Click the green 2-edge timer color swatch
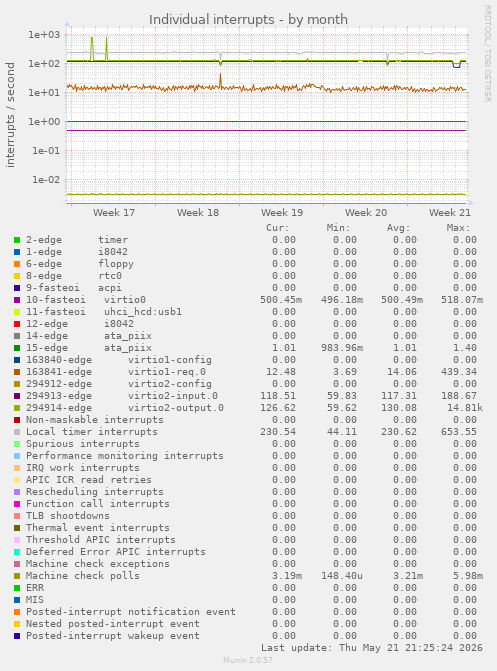The image size is (497, 671). click(x=17, y=240)
